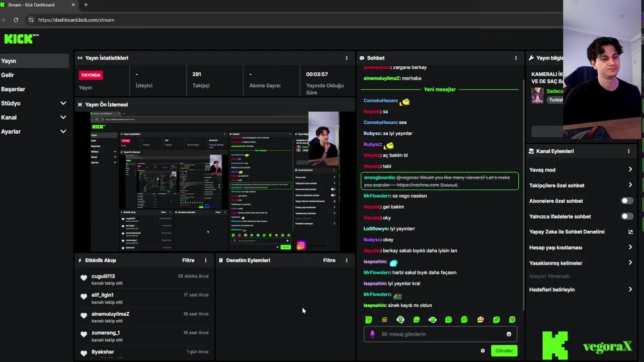Open chat settings gear icon

click(482, 351)
